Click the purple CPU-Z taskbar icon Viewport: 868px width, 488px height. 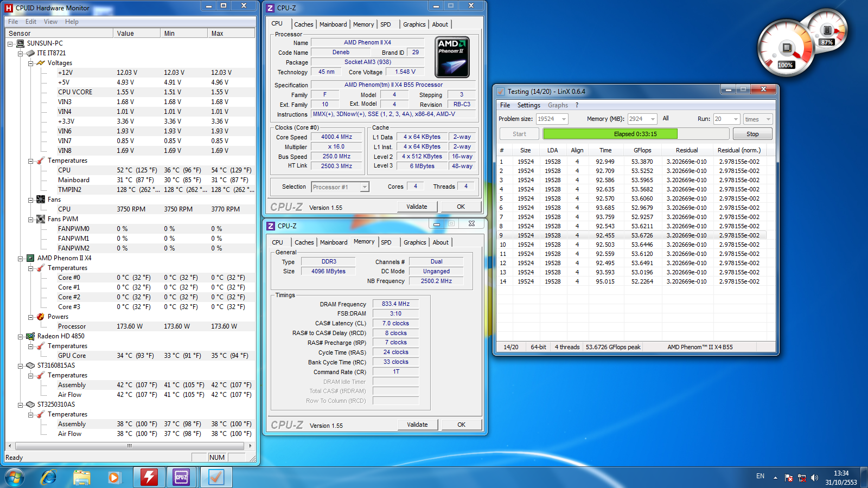tap(181, 477)
